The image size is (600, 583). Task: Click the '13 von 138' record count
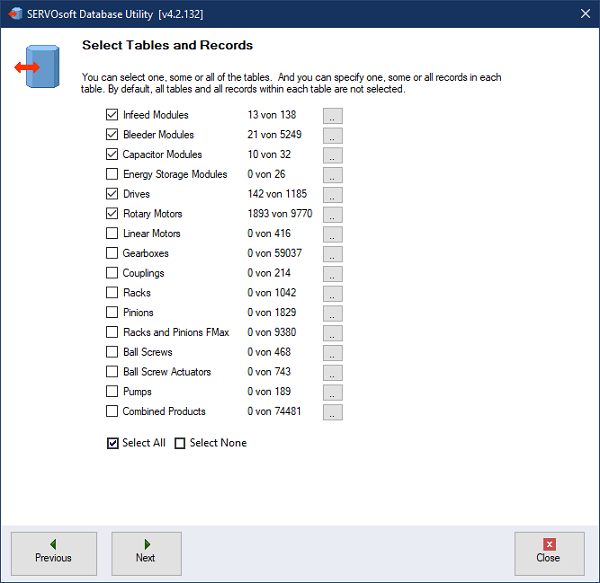272,115
